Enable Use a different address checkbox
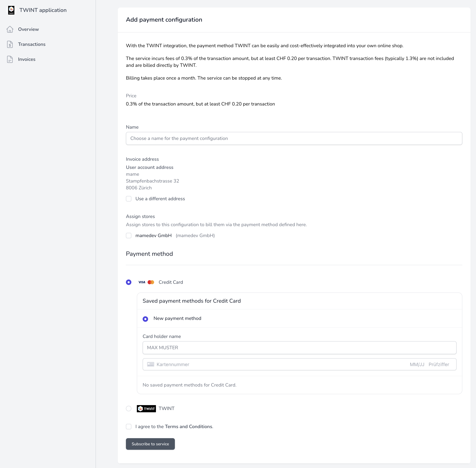This screenshot has height=468, width=476. coord(129,199)
